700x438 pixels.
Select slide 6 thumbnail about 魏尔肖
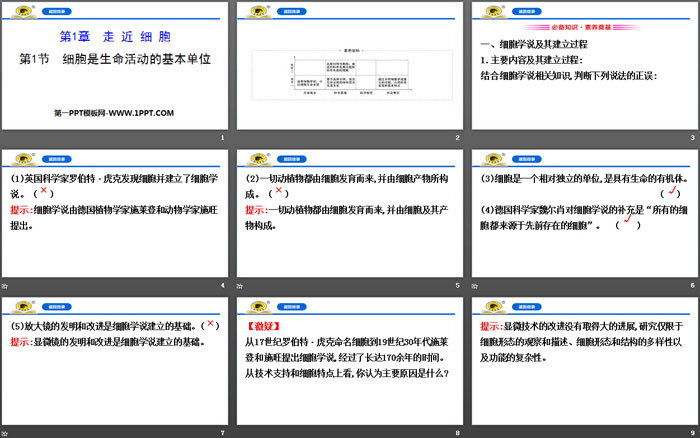pyautogui.click(x=584, y=213)
